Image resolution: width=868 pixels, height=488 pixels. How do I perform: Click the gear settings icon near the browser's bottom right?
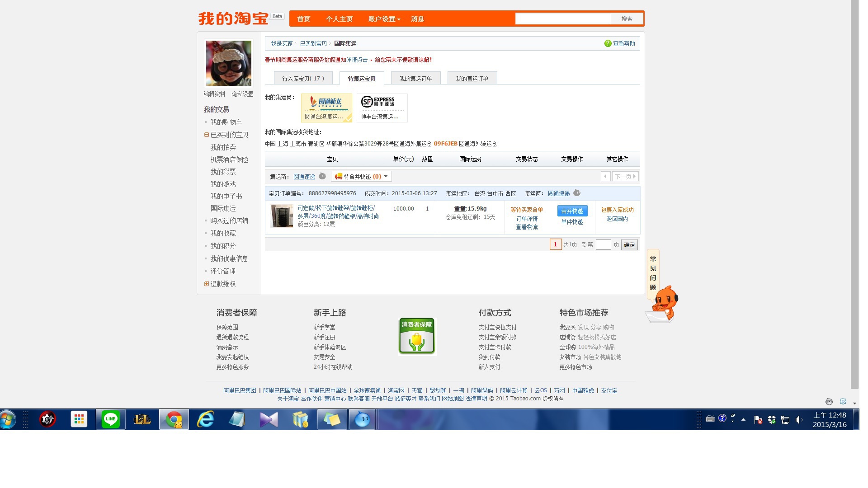pos(843,402)
